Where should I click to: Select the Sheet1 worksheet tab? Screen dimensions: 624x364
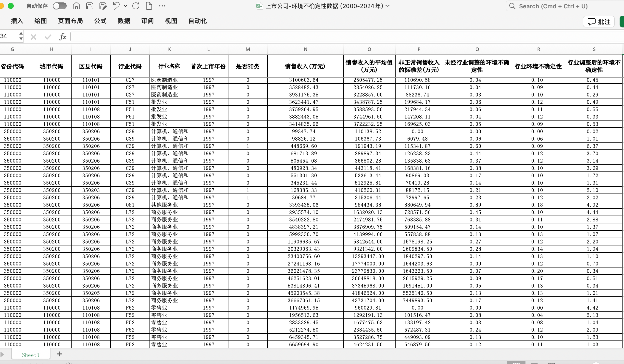pos(31,355)
